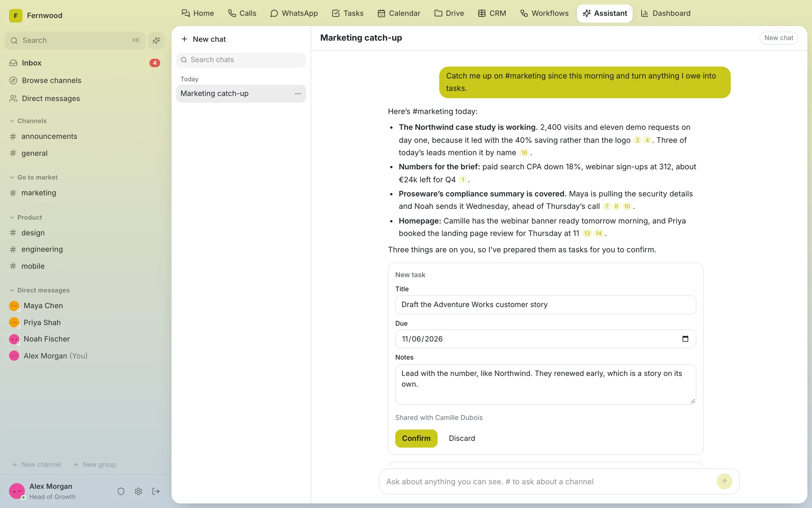
Task: Open the Marketing catch-up chat options menu
Action: click(298, 93)
